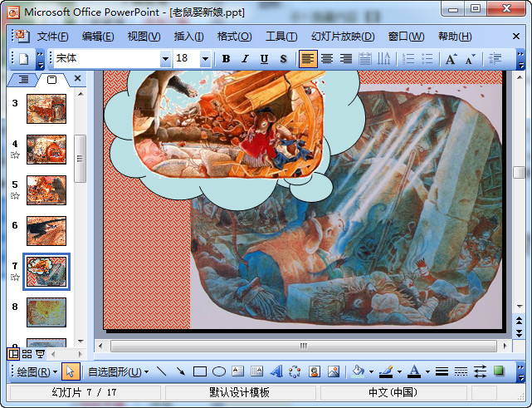Select the Select Objects arrow tool
The image size is (532, 408).
pyautogui.click(x=71, y=371)
